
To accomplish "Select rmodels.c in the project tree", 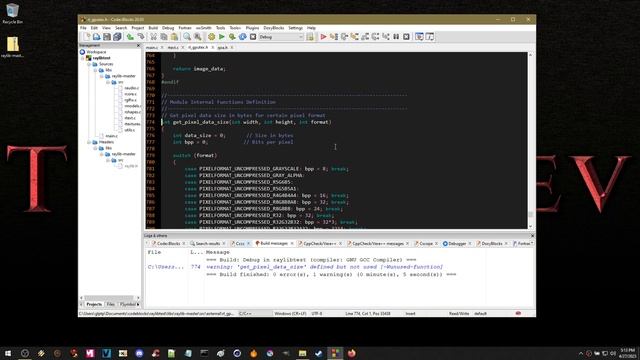I will (132, 106).
